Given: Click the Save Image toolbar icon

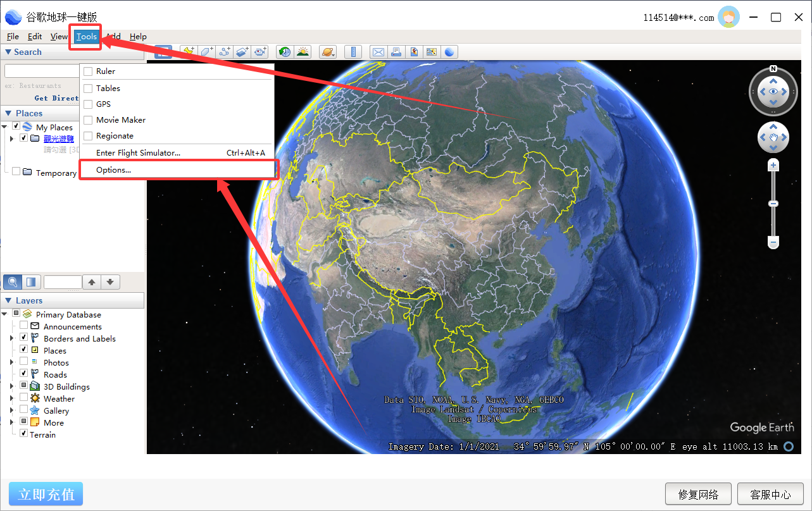Looking at the screenshot, I should click(414, 52).
